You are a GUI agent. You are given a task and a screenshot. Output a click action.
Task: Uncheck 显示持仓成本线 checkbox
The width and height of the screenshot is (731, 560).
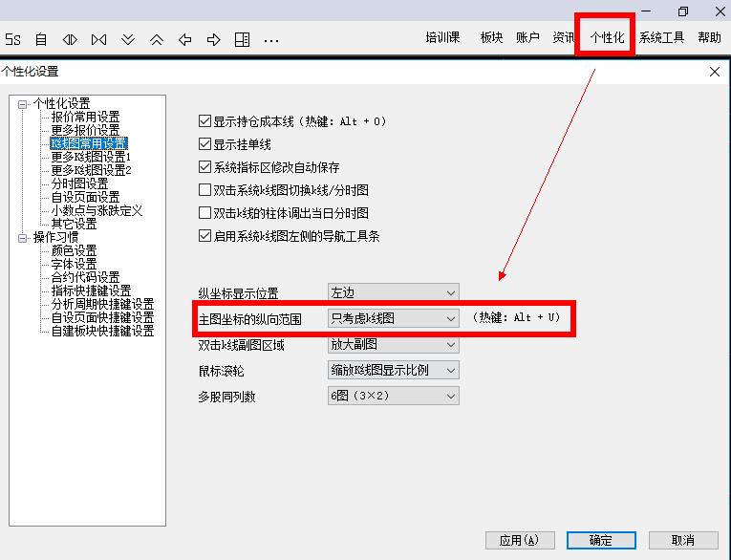pyautogui.click(x=204, y=121)
